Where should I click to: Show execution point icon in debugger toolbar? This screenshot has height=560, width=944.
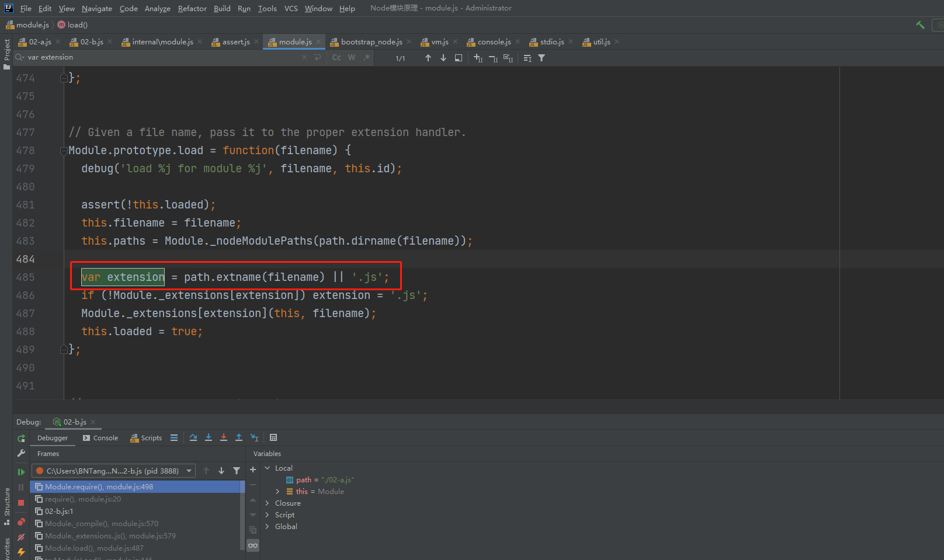tap(174, 437)
